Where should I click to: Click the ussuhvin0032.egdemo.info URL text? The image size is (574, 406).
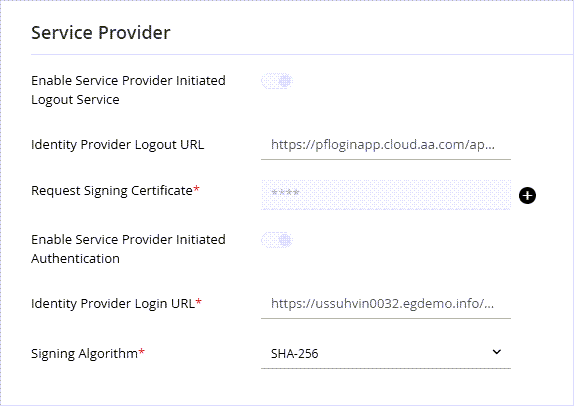click(383, 304)
